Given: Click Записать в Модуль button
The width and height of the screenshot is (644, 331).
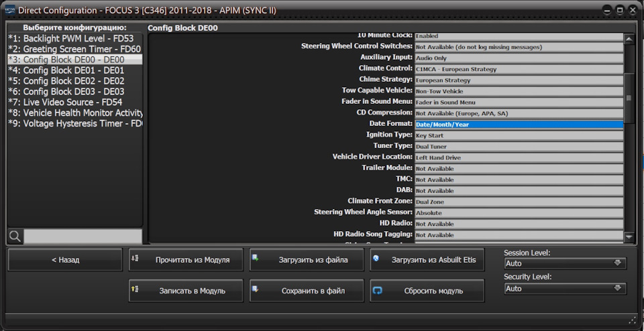Looking at the screenshot, I should point(186,291).
